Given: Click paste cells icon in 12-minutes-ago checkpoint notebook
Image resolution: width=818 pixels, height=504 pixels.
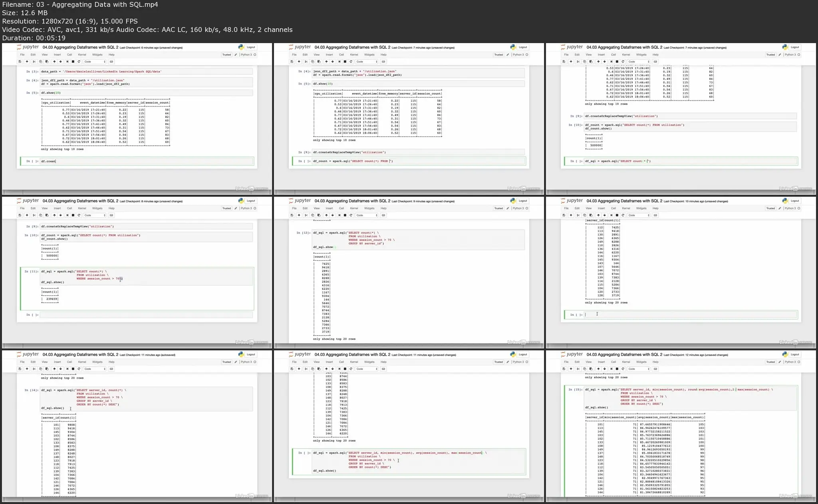Looking at the screenshot, I should pyautogui.click(x=591, y=369).
